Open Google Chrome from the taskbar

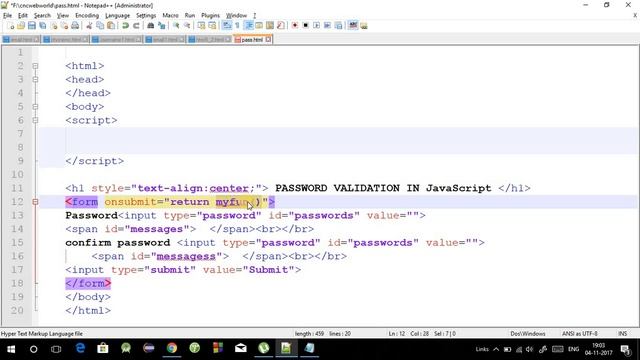click(x=172, y=348)
